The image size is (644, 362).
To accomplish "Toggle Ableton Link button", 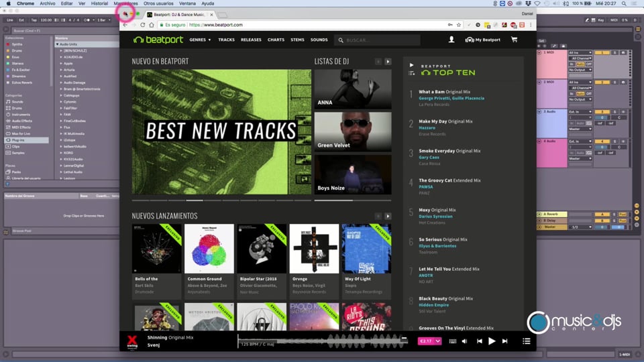I will pyautogui.click(x=10, y=19).
